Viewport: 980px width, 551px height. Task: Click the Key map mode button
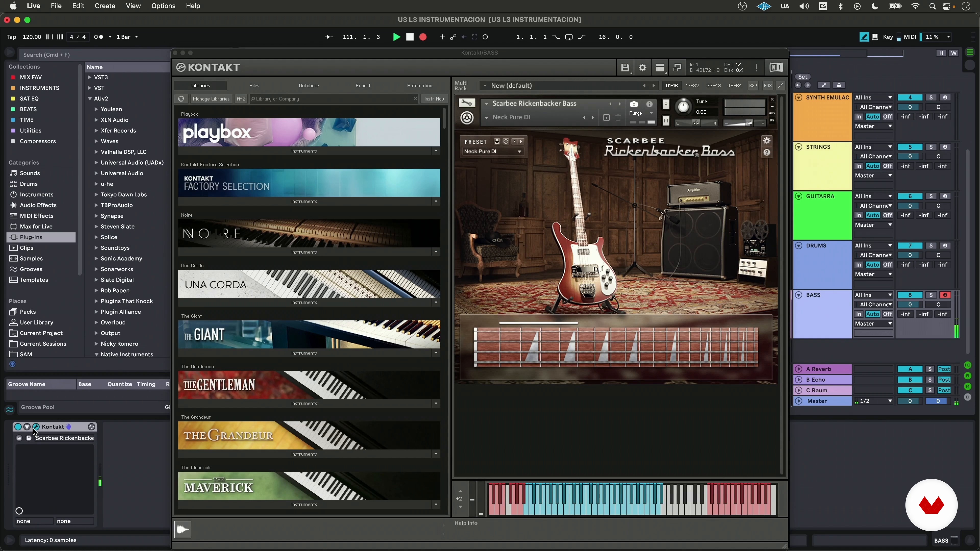(888, 37)
